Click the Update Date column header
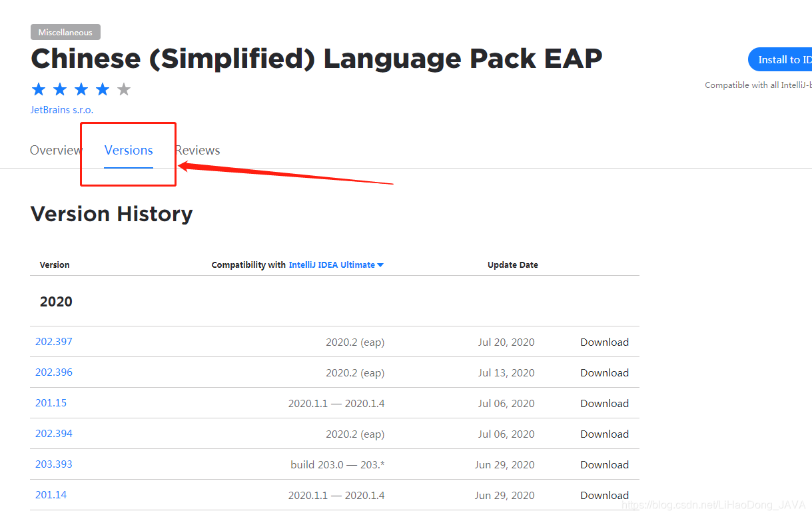Viewport: 812px width, 517px height. 513,265
